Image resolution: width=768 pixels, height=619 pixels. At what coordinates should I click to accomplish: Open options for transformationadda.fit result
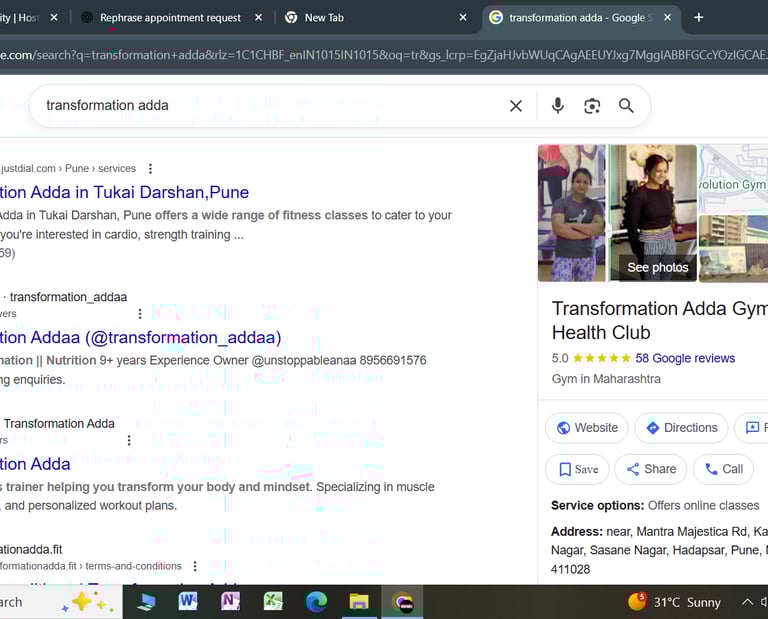point(195,566)
